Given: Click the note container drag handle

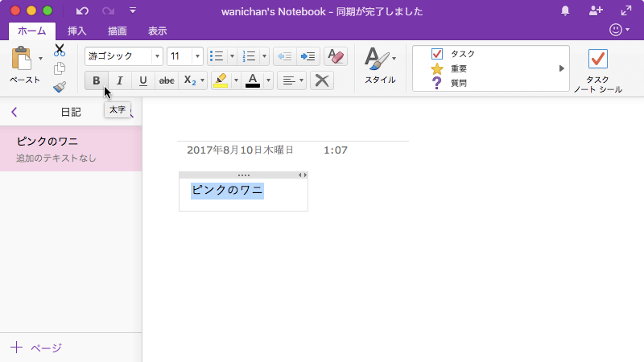Looking at the screenshot, I should pyautogui.click(x=244, y=175).
